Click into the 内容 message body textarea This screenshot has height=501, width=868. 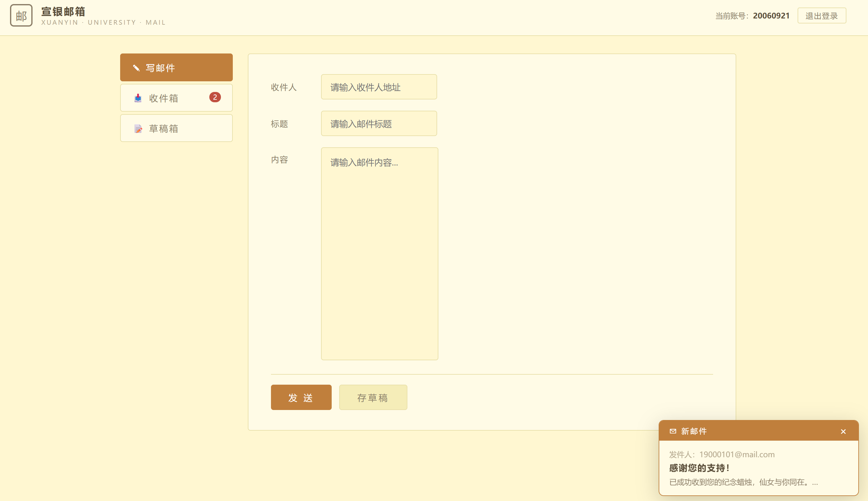[380, 254]
